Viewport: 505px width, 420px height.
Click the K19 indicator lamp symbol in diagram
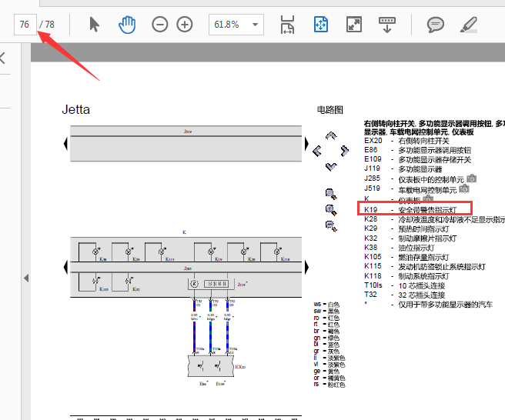point(212,251)
